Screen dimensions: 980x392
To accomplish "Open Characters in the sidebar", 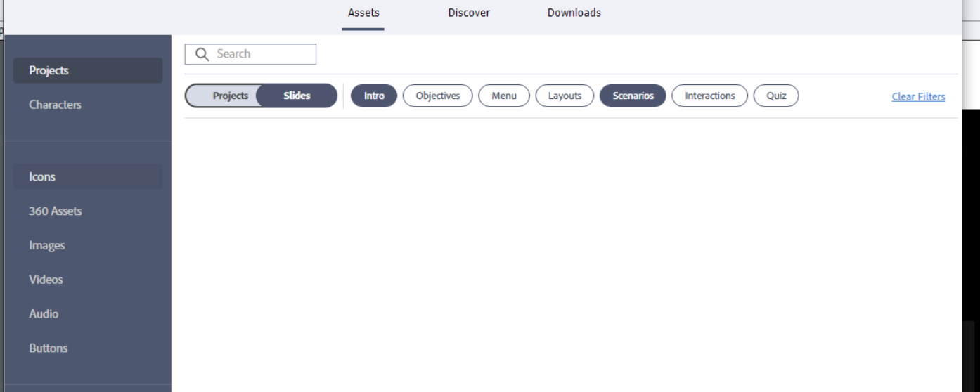I will (55, 105).
